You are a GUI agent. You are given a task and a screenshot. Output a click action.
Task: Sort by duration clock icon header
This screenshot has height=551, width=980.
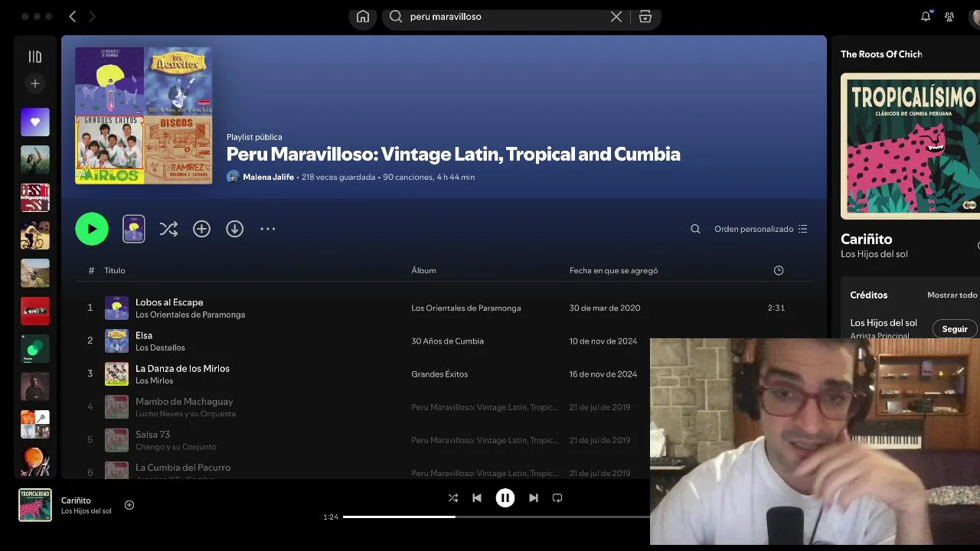pyautogui.click(x=779, y=270)
